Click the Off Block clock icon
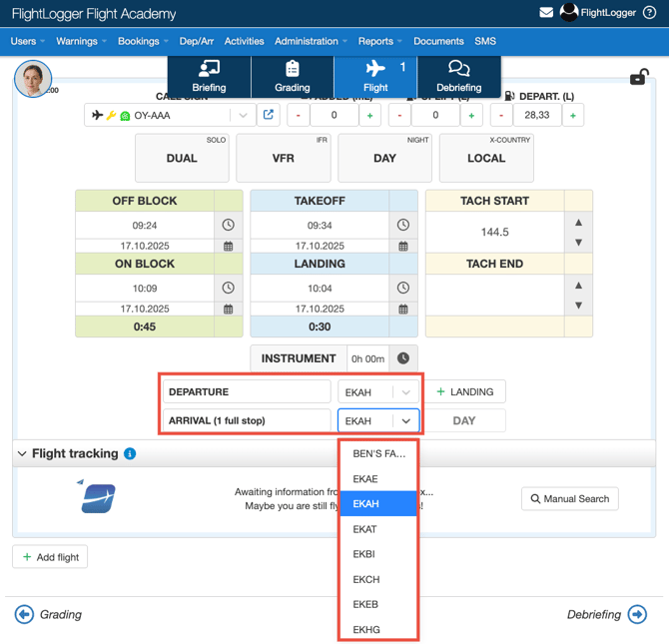Screen dimensions: 669x644 coord(228,226)
